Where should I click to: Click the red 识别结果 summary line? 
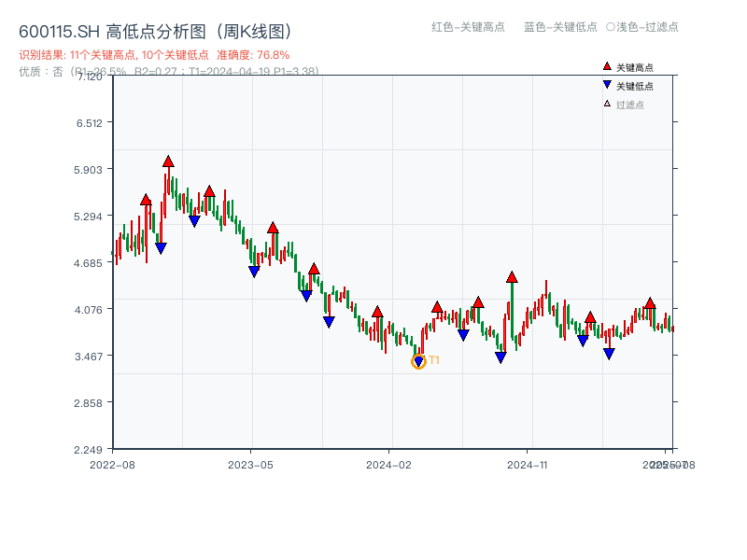coord(154,55)
